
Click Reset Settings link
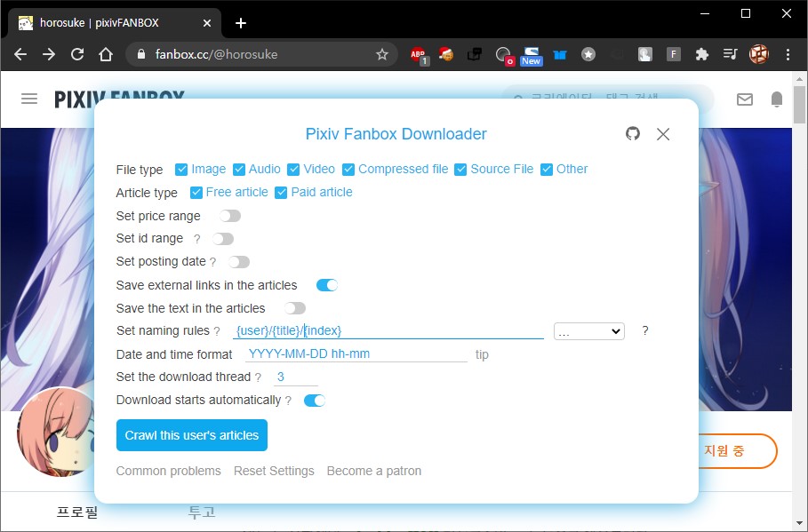point(274,472)
